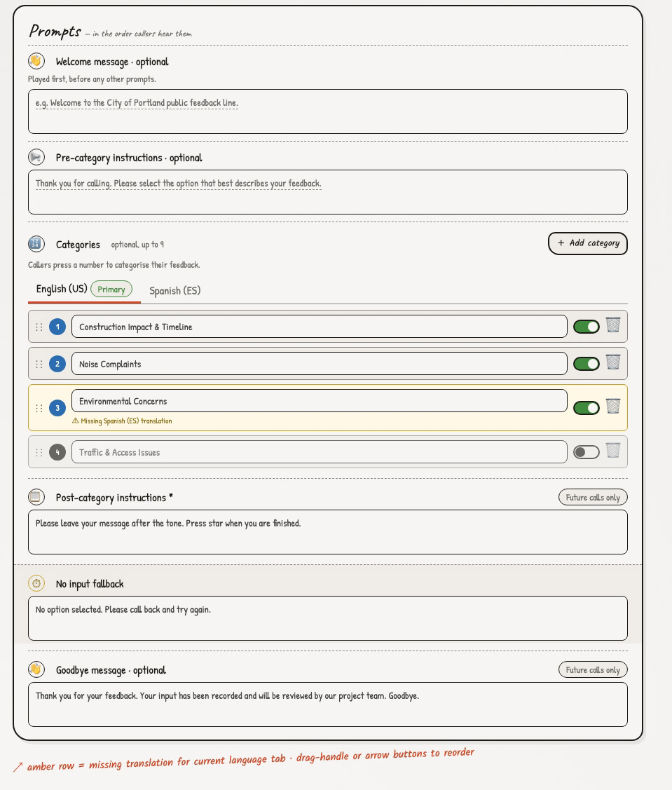The image size is (672, 790).
Task: Delete the Construction Impact & Timeline category
Action: 613,325
